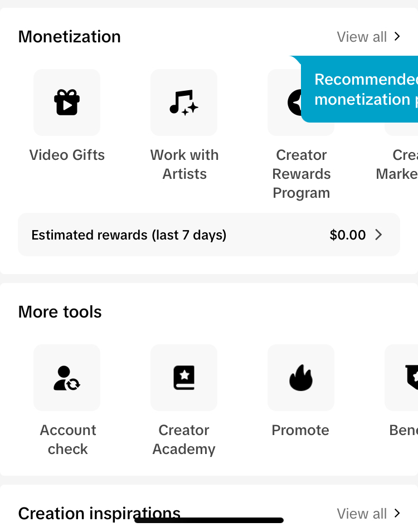Tap the Work with Artists music note icon

tap(184, 103)
